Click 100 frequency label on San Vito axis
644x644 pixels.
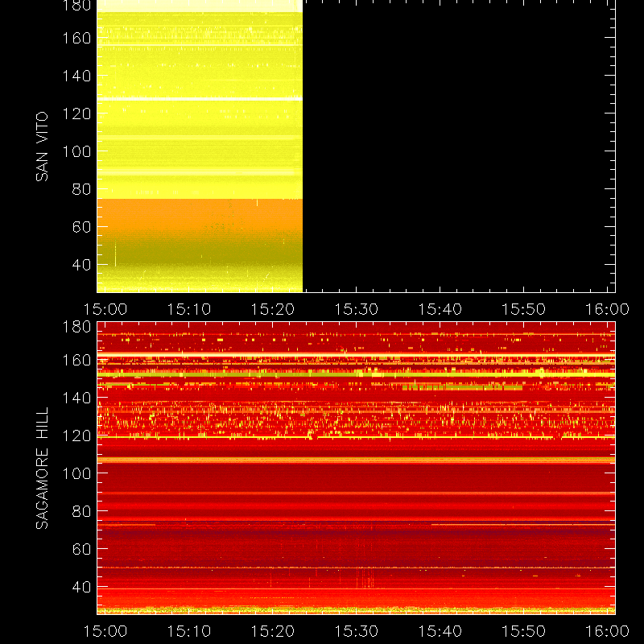click(76, 151)
